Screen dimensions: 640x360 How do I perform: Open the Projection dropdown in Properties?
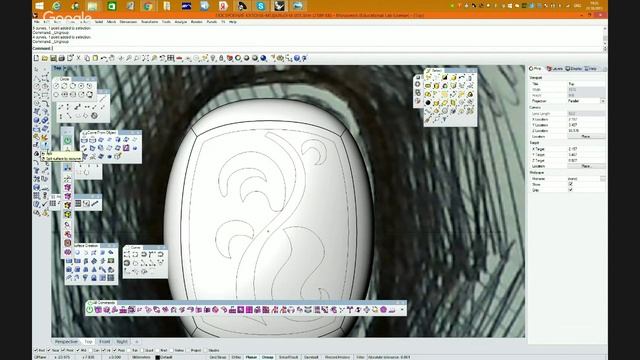(x=602, y=101)
